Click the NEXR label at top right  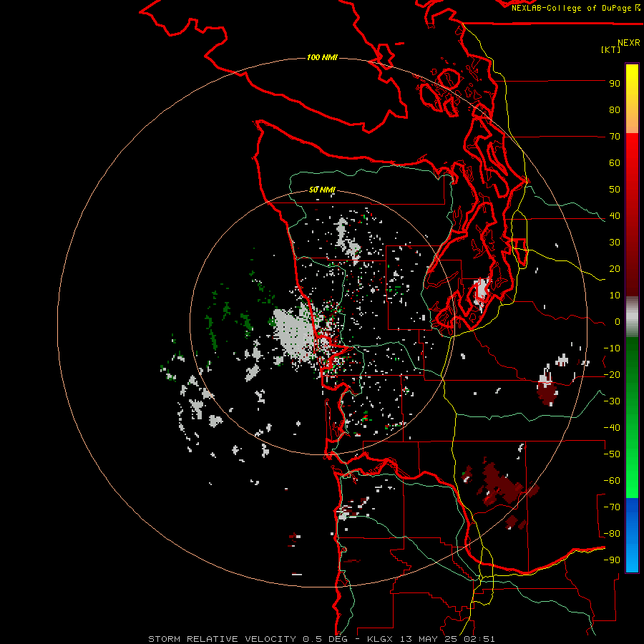tap(629, 43)
